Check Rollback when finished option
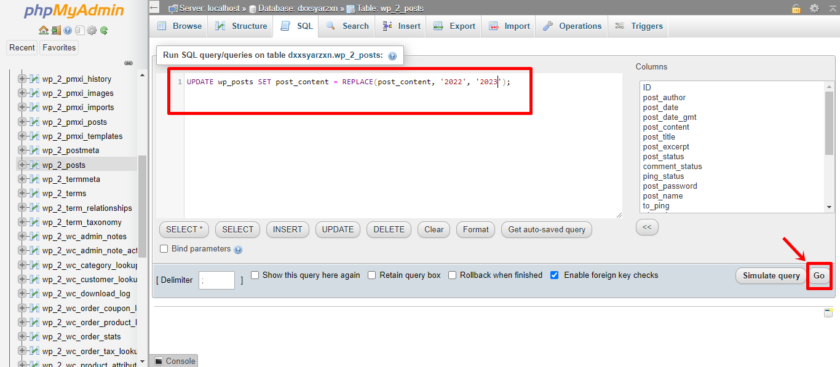840x367 pixels. (452, 275)
